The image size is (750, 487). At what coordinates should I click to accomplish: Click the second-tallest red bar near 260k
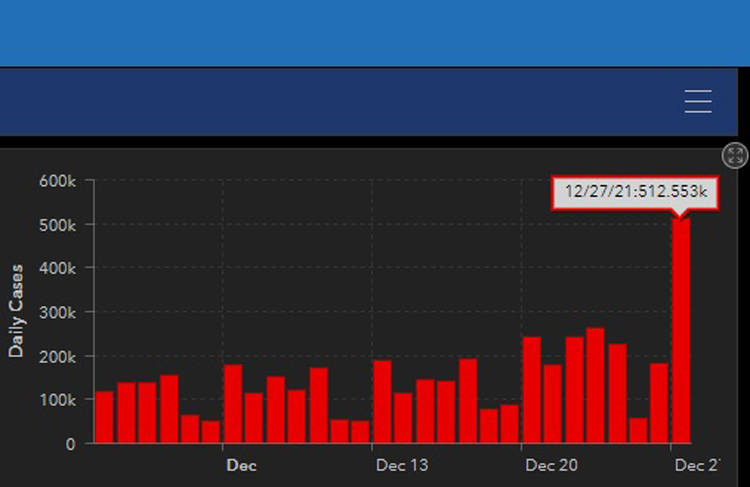[x=595, y=385]
